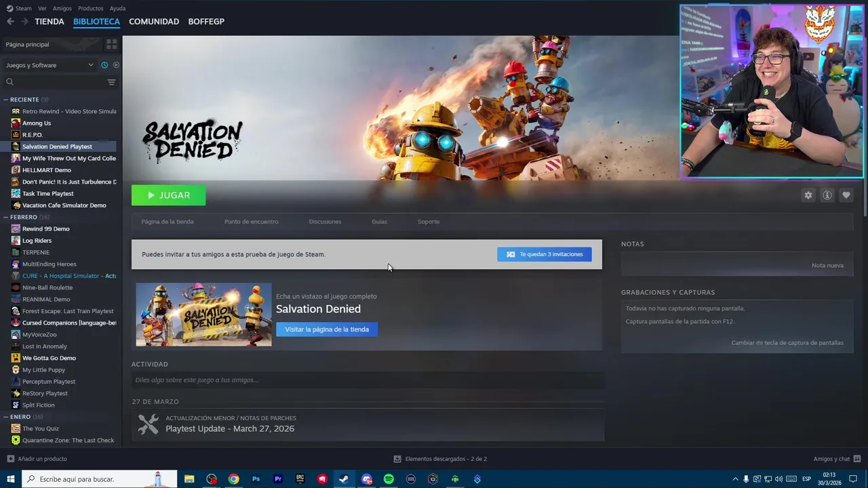Viewport: 868px width, 488px height.
Task: Collapse the RECIENTE section
Action: tap(5, 100)
